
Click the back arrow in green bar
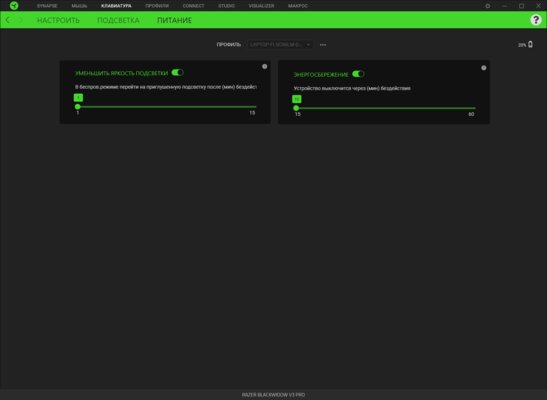[8, 20]
